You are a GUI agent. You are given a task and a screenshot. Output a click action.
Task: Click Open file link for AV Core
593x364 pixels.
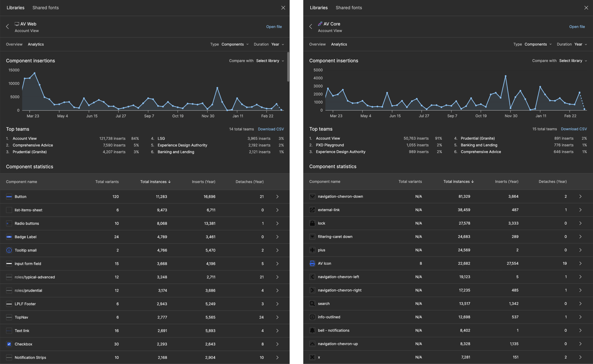577,27
